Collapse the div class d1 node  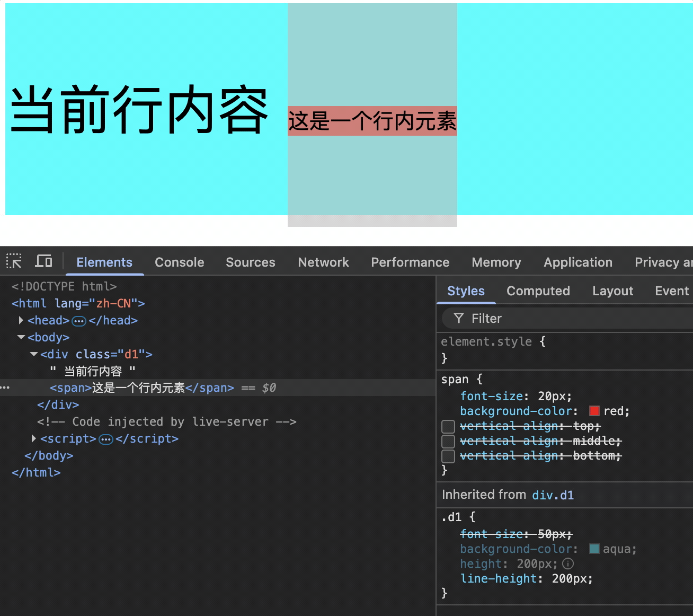34,354
